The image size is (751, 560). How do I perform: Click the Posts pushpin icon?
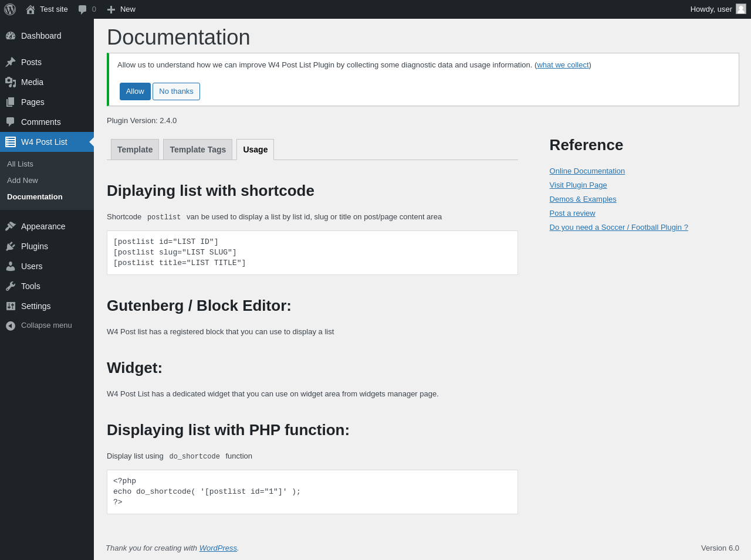[x=11, y=62]
